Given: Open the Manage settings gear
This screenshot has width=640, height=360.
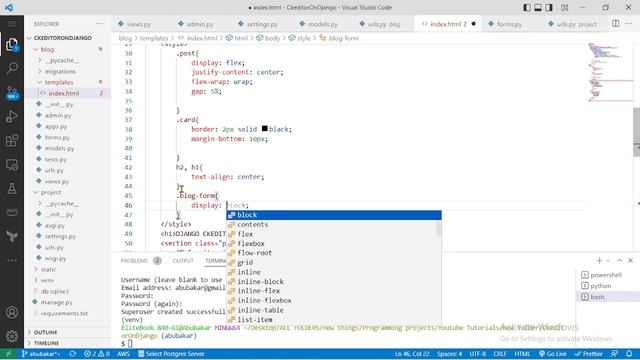Looking at the screenshot, I should (12, 336).
